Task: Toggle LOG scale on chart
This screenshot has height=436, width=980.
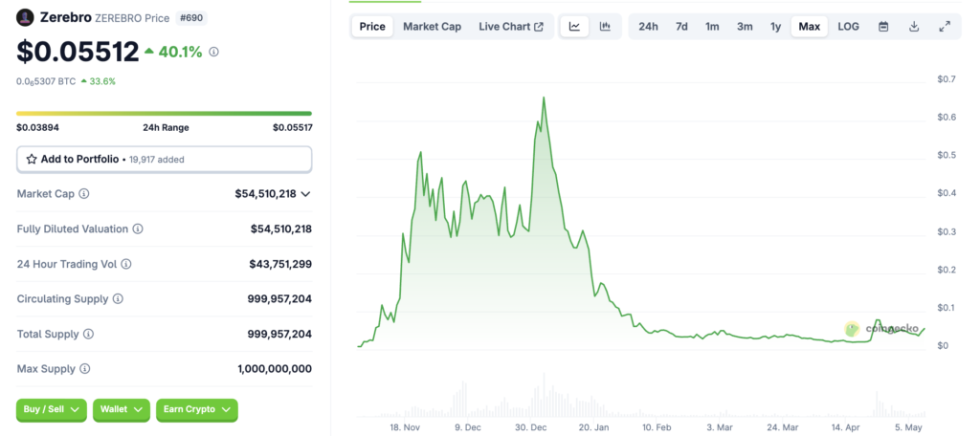Action: [x=848, y=26]
